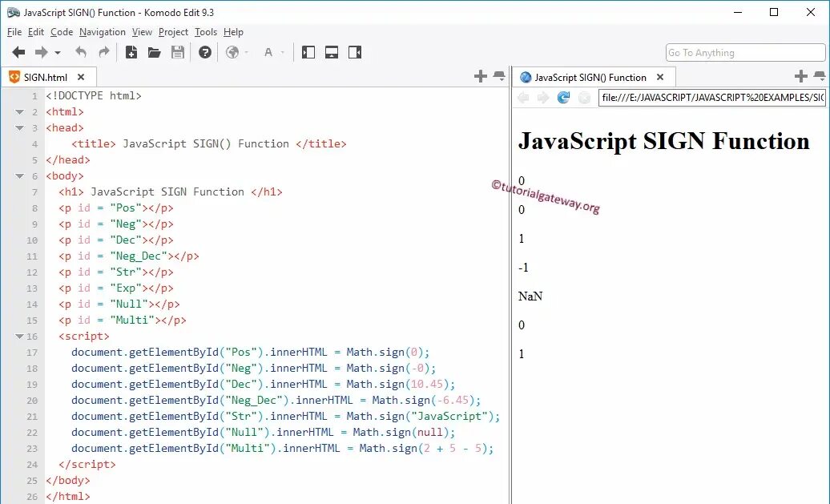The image size is (830, 504).
Task: Collapse the html tag fold on line 2
Action: point(19,111)
